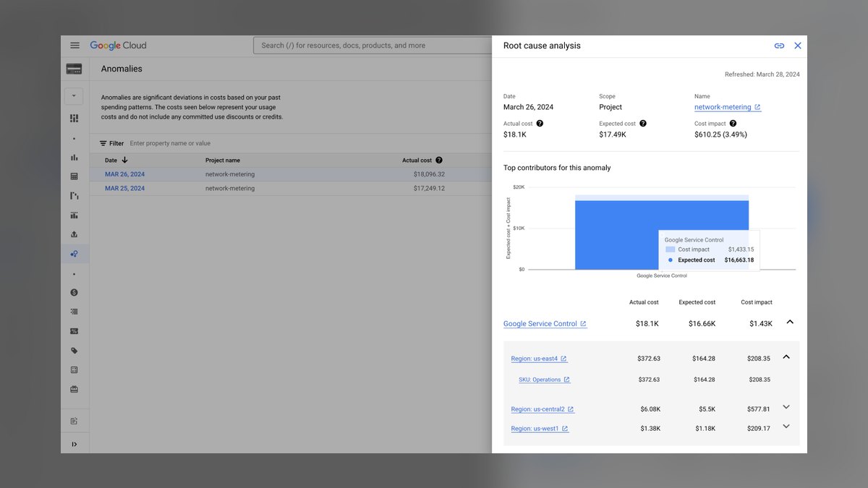Click the search bar for resources and docs
This screenshot has width=868, height=488.
(x=373, y=46)
